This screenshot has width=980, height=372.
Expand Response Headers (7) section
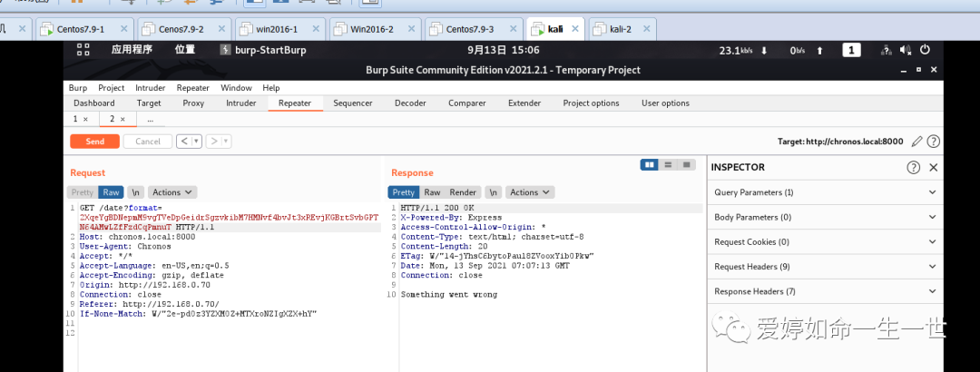(x=826, y=291)
